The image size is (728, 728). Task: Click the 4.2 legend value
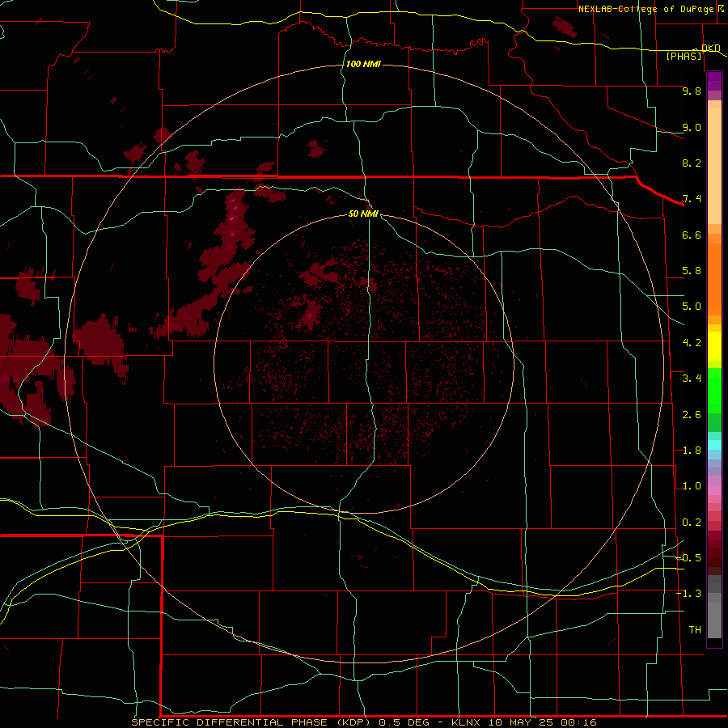point(692,343)
